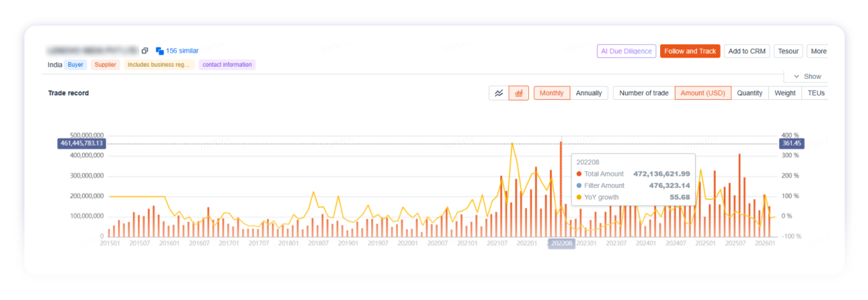Switch metric to Quantity
868x300 pixels.
point(749,93)
